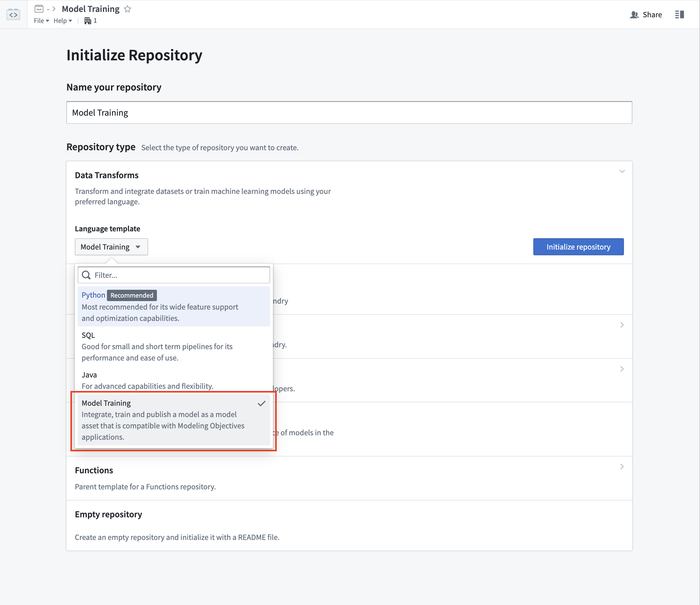700x605 pixels.
Task: Open the Language template dropdown
Action: click(x=111, y=247)
